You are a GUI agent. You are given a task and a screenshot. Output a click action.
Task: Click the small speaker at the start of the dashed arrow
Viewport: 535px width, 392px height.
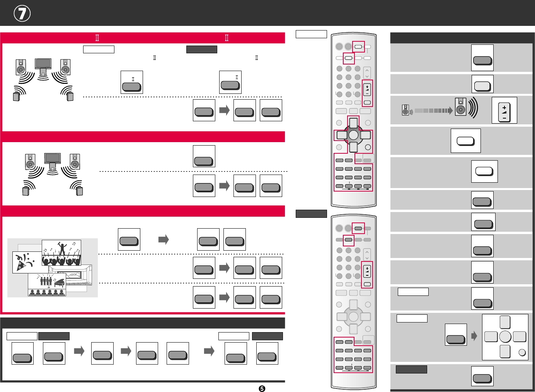pos(406,110)
